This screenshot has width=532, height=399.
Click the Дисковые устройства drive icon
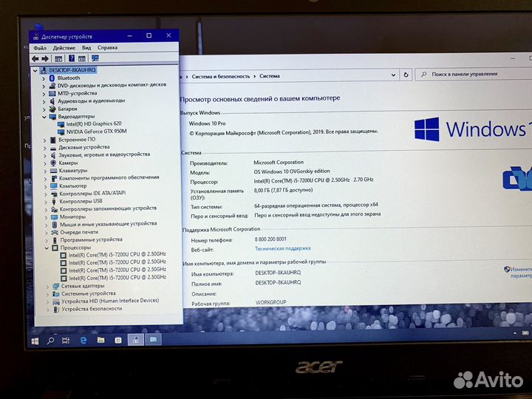(x=53, y=148)
